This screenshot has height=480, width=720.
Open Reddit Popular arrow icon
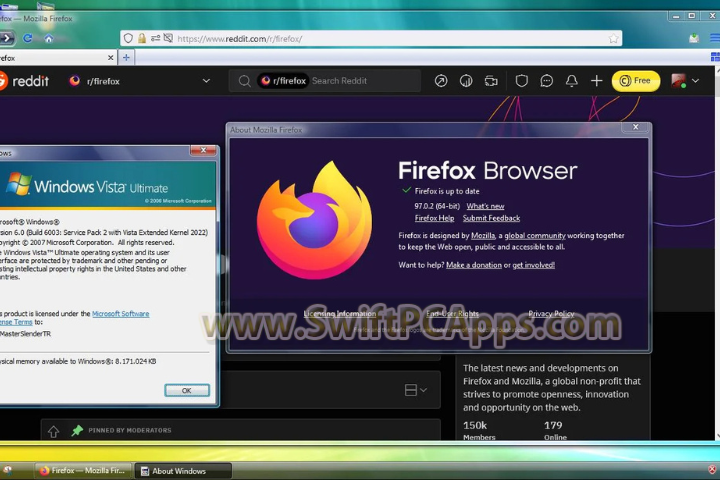441,81
